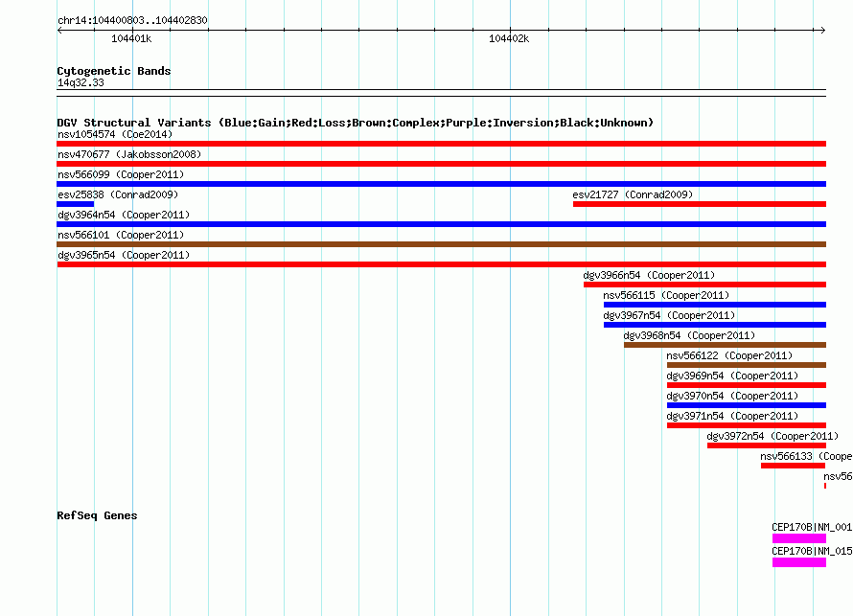Click the nsv1054574 (Coe2014) red loss bar
The image size is (853, 616).
point(441,144)
